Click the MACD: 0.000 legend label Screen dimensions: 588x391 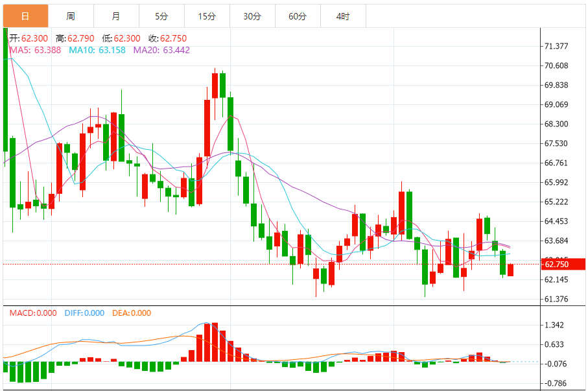point(33,313)
